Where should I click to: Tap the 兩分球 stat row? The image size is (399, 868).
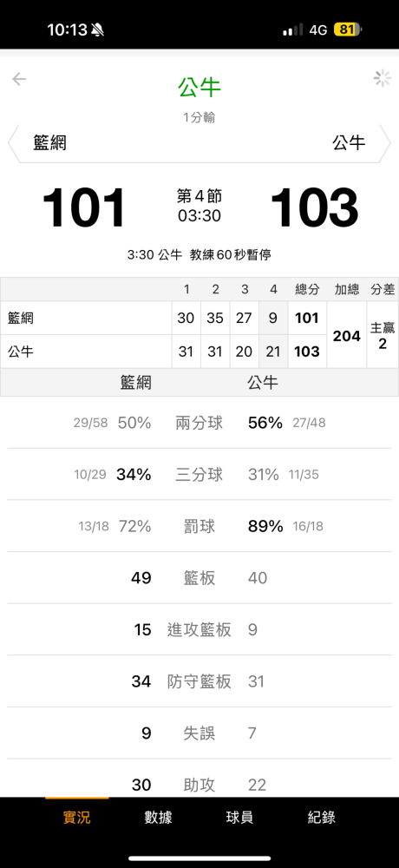[x=199, y=423]
